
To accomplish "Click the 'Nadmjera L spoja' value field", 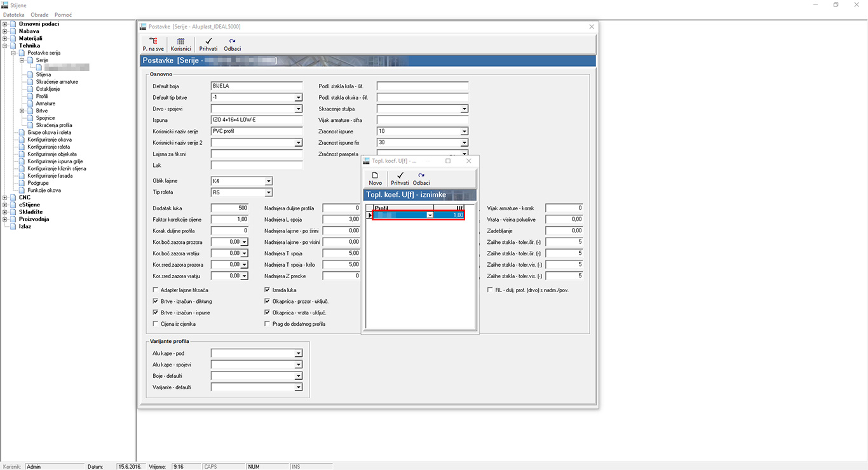I will pos(341,219).
